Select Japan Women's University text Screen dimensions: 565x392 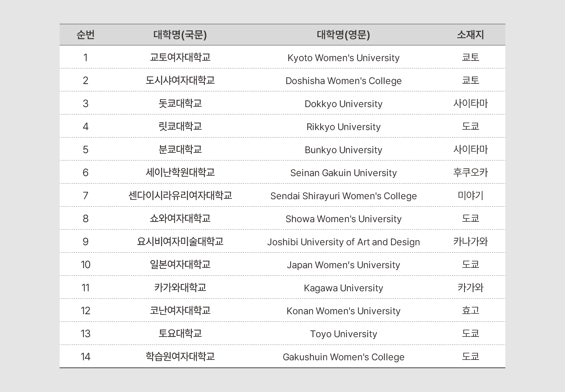click(344, 265)
